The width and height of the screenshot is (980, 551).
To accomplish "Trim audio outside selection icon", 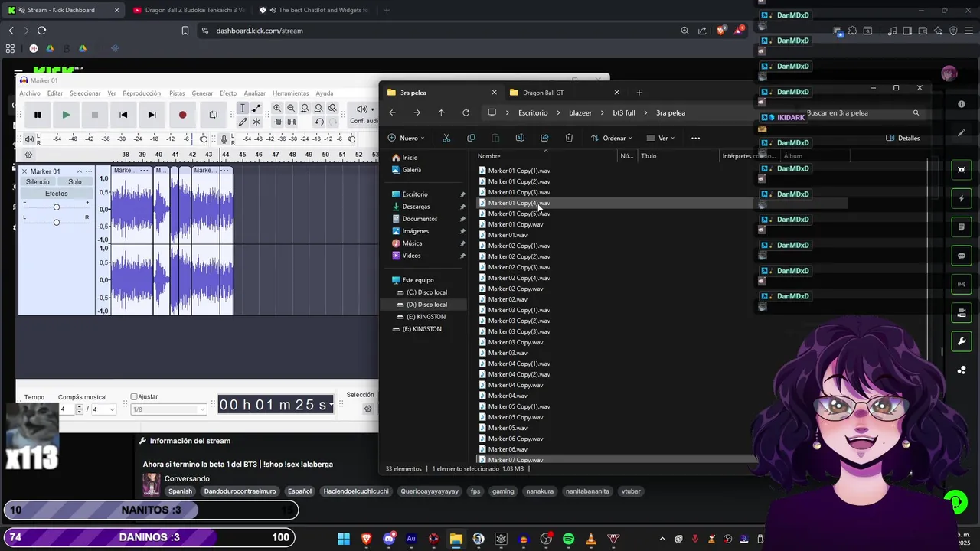I will (277, 122).
